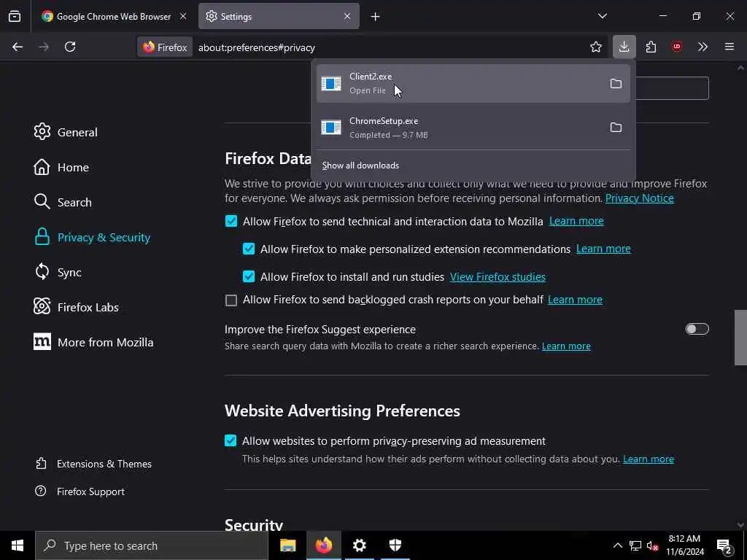Expand the list all tabs dropdown
Viewport: 747px width, 560px height.
[x=602, y=16]
